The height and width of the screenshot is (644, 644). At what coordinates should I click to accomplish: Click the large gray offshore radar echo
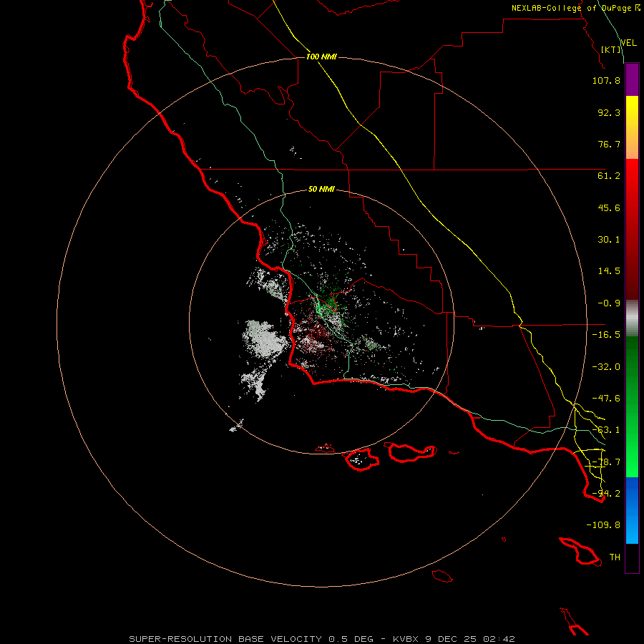[265, 339]
